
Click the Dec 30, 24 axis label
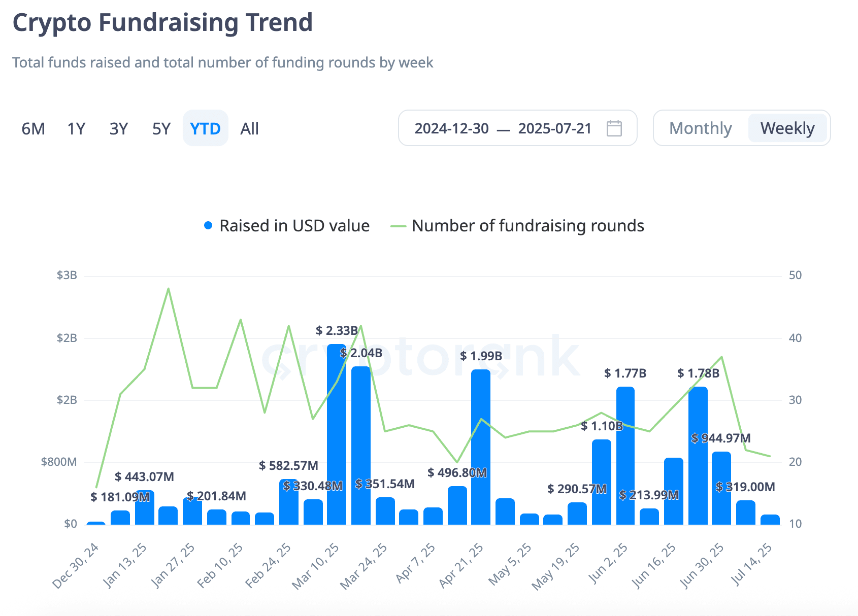pos(76,565)
